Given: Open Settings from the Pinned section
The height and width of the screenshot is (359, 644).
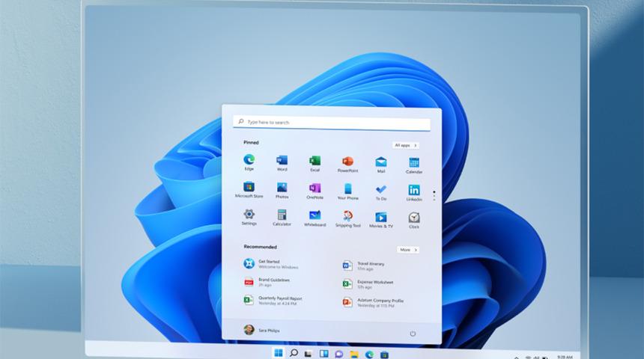Looking at the screenshot, I should (249, 217).
